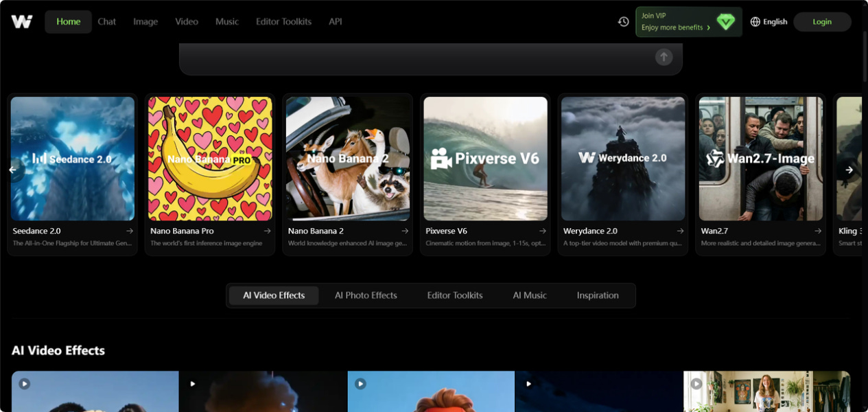The height and width of the screenshot is (412, 868).
Task: Open the Image menu item
Action: pos(145,22)
